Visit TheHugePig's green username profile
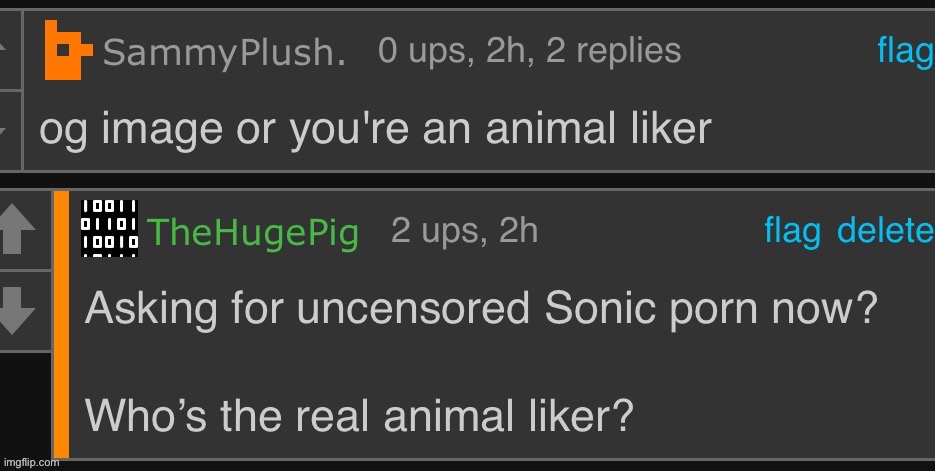 click(253, 233)
